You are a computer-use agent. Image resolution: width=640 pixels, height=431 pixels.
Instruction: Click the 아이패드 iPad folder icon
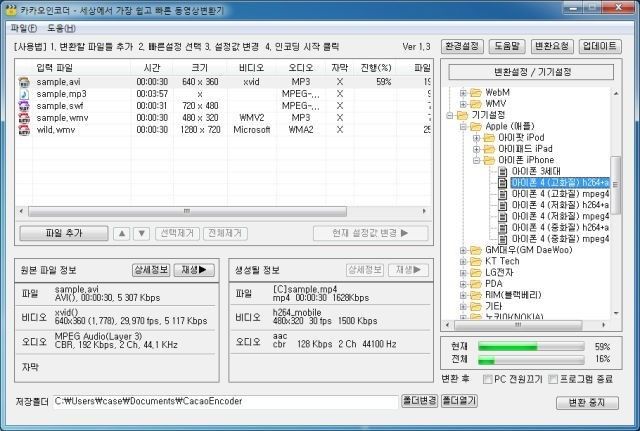489,149
